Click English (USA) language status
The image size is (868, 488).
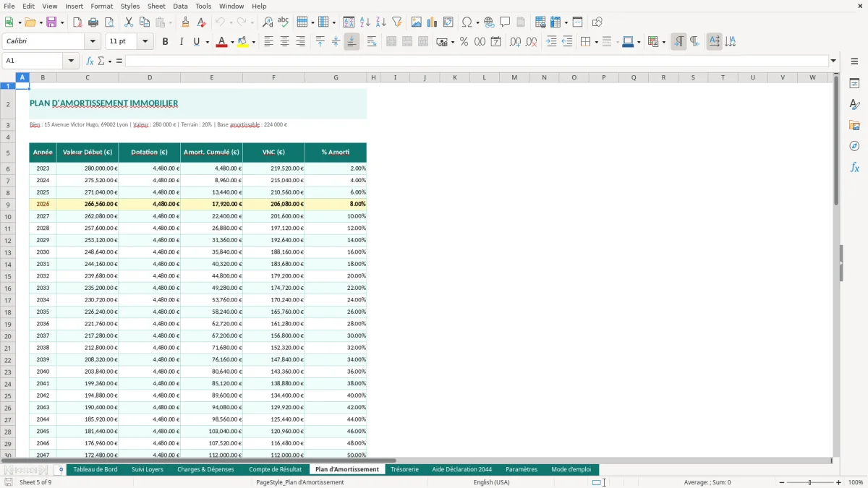(491, 482)
